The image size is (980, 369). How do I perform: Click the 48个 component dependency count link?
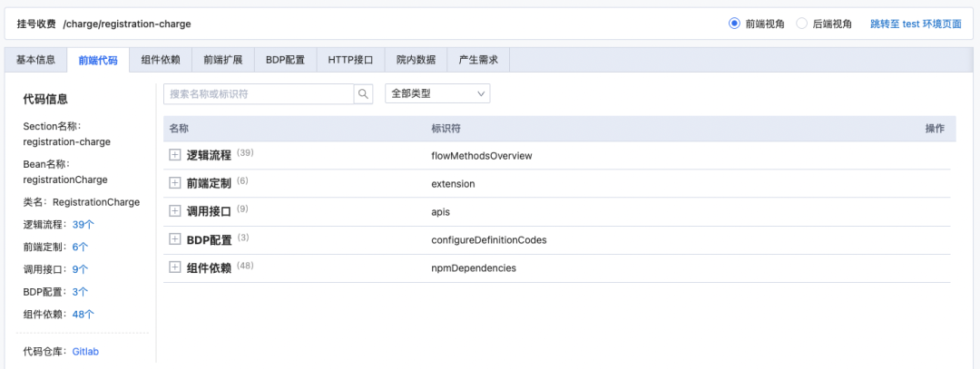pos(83,315)
